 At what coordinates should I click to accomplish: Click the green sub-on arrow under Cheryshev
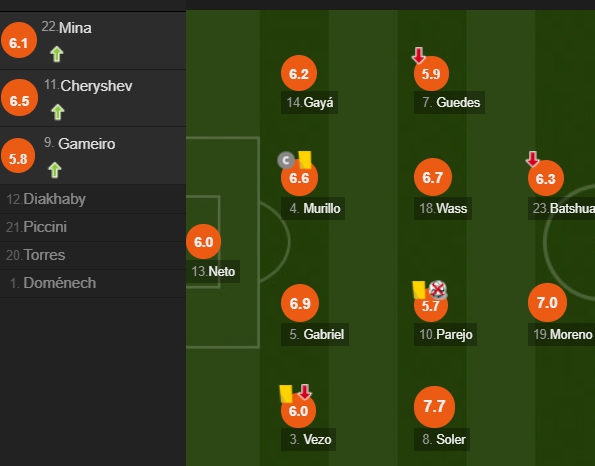(x=58, y=112)
